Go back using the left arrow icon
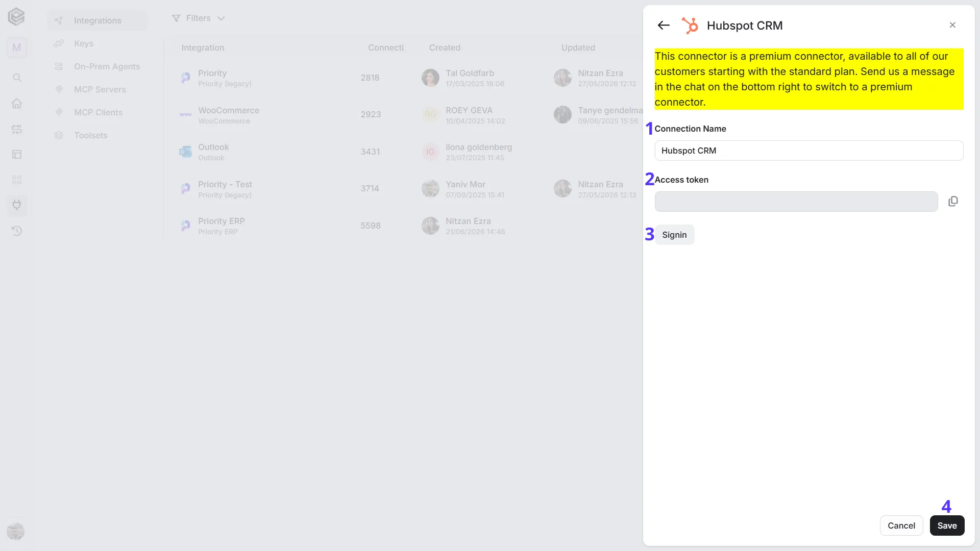980x551 pixels. click(x=664, y=26)
